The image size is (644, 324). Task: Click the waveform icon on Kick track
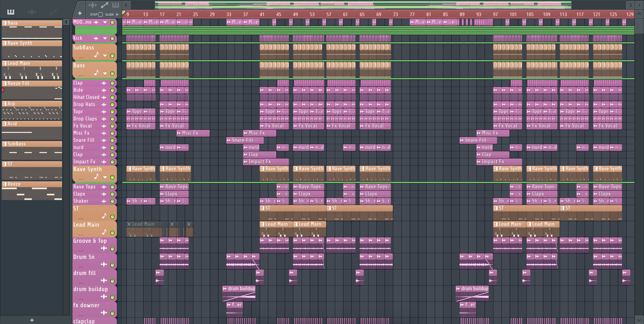(x=96, y=38)
